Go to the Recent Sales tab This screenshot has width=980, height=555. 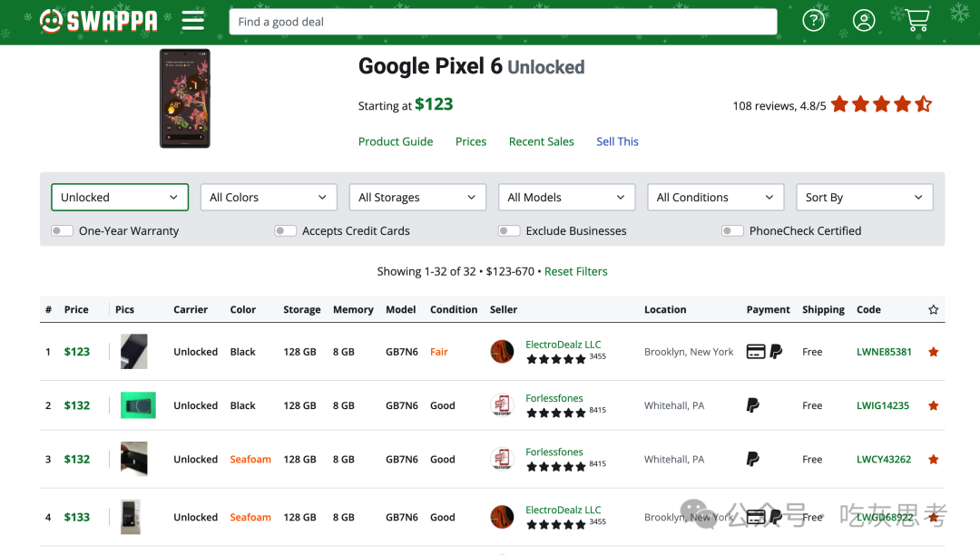541,141
